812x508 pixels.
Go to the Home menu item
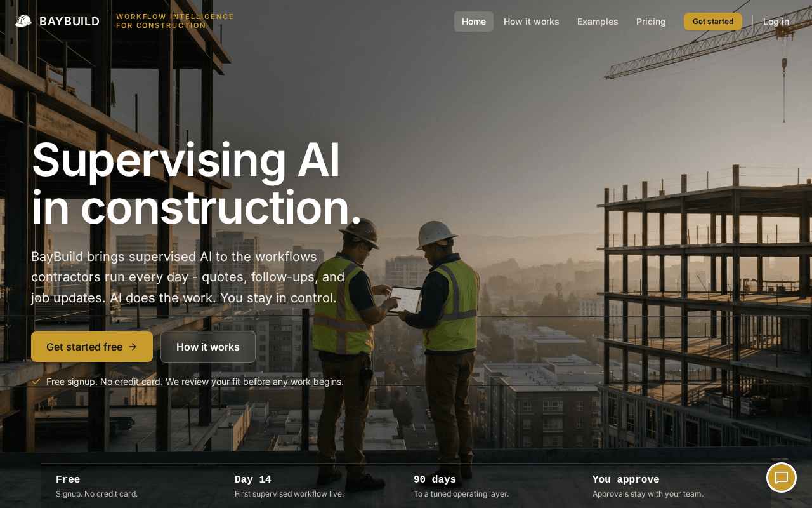(x=474, y=22)
